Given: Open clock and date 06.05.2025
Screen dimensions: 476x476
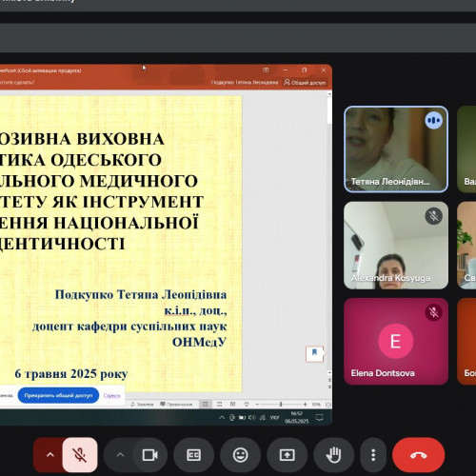Looking at the screenshot, I should [x=296, y=418].
